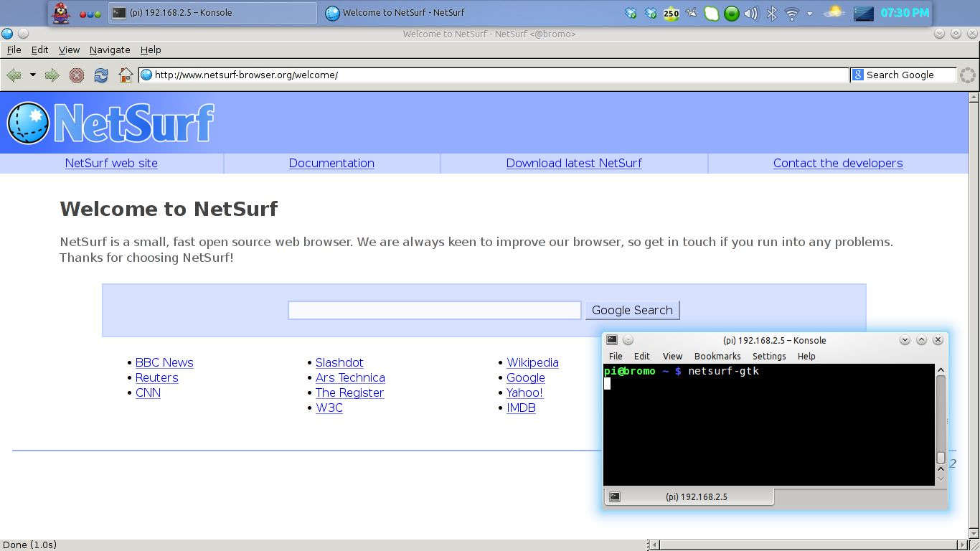Open the BBC News link
This screenshot has height=551, width=980.
[x=164, y=362]
